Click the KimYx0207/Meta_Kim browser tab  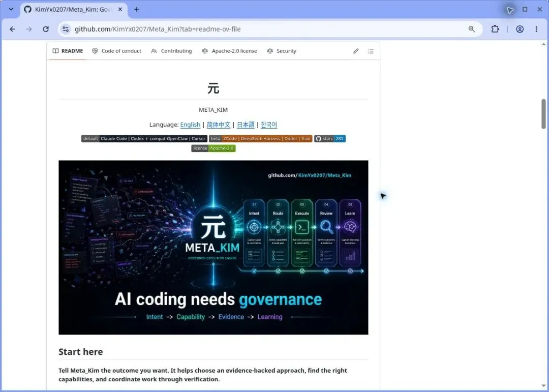[x=73, y=10]
